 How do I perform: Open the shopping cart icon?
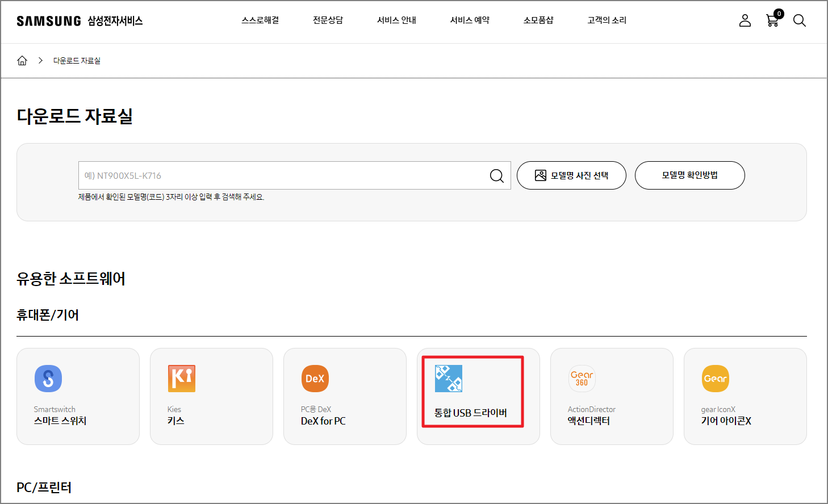pos(772,20)
